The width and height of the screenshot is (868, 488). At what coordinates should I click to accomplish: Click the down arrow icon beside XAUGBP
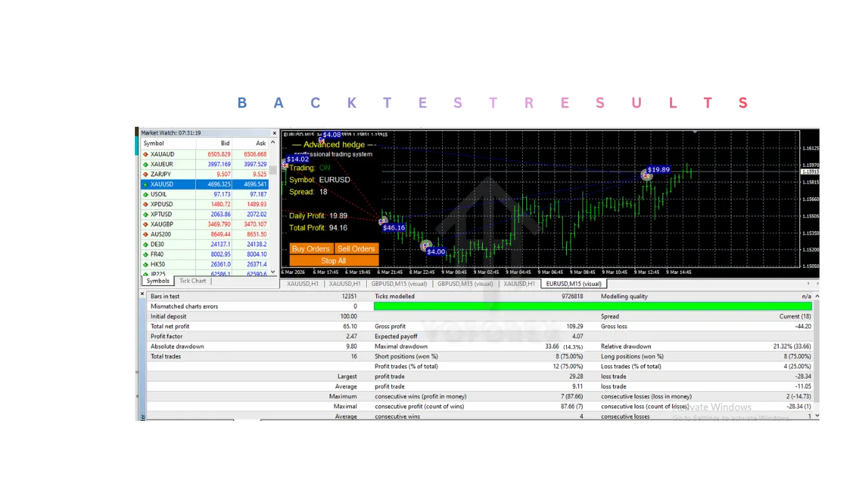click(x=145, y=224)
